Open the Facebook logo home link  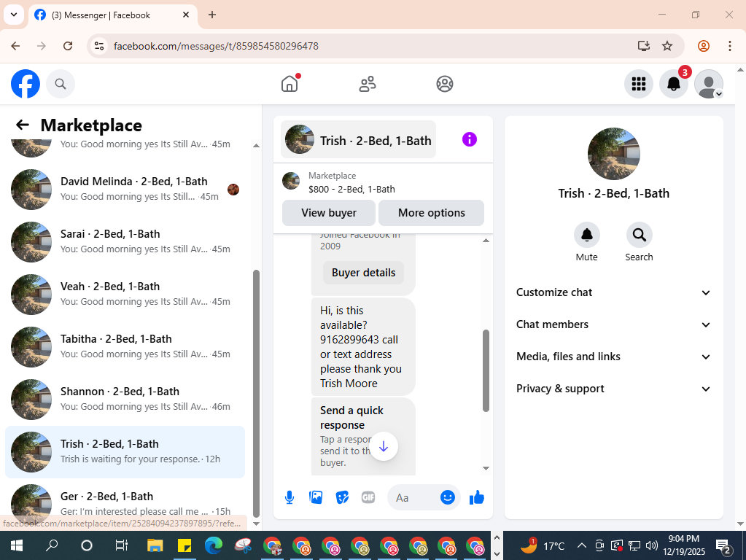pyautogui.click(x=26, y=84)
